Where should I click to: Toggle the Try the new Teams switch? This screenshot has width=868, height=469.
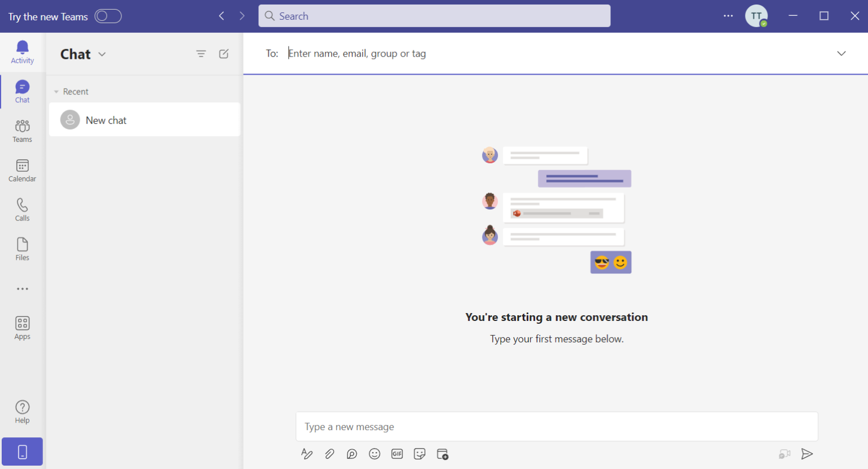[108, 16]
